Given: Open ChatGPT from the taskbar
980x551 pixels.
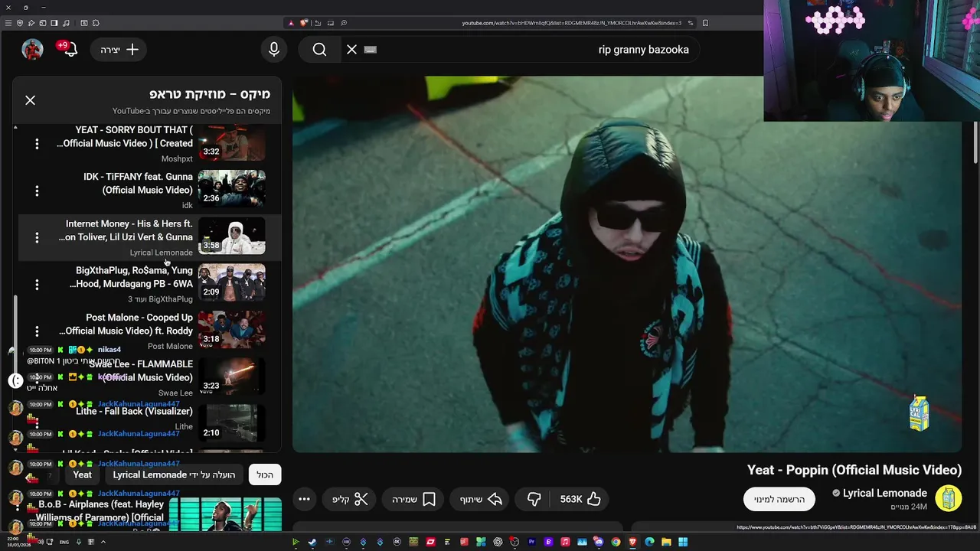Looking at the screenshot, I should click(498, 543).
